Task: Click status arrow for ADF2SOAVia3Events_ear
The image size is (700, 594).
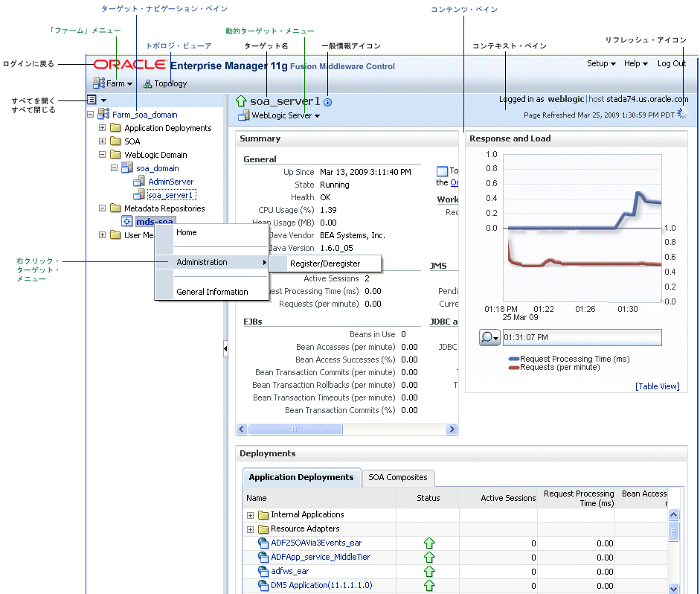Action: tap(429, 543)
